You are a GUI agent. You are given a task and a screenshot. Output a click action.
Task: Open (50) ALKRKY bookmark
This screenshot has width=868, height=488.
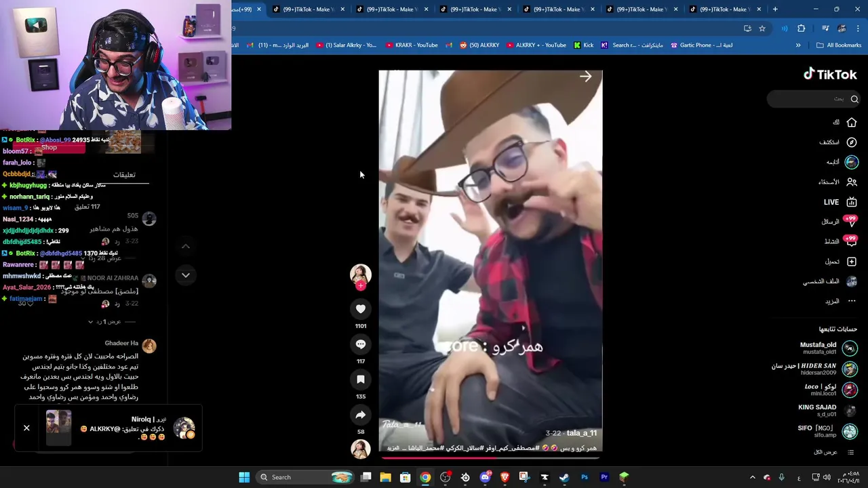tap(479, 45)
